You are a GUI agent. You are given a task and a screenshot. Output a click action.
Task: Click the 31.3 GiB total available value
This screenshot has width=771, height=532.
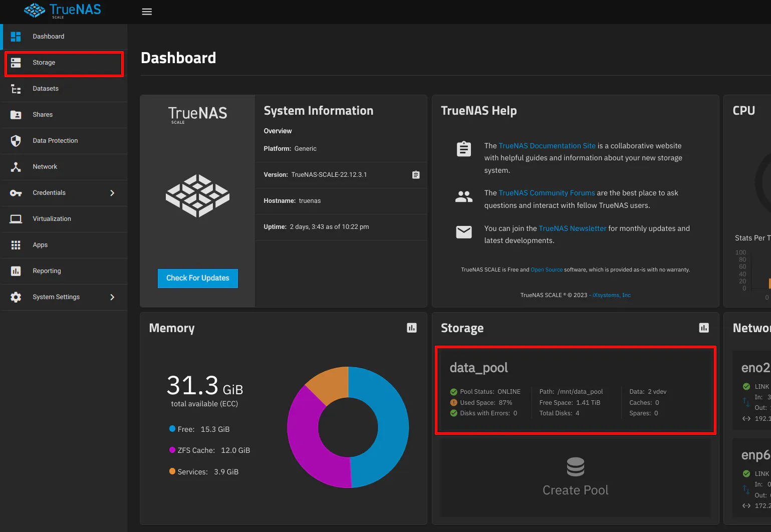coord(204,385)
